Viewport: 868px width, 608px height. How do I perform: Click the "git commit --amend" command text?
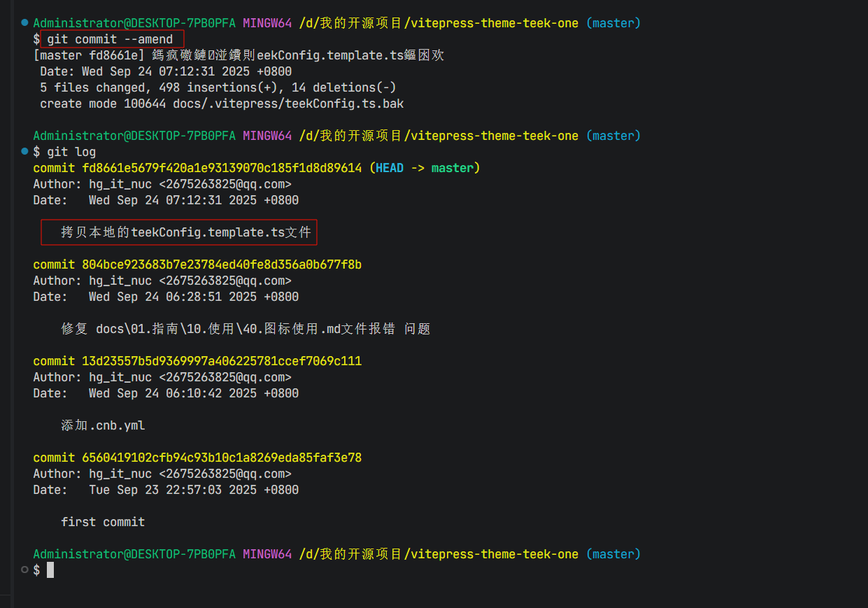coord(110,39)
